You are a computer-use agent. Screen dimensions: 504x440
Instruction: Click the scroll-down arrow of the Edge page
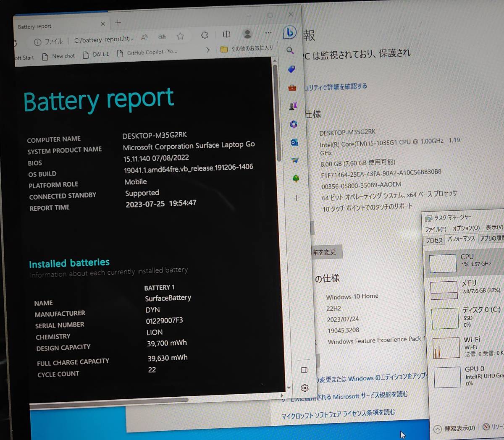tap(289, 387)
